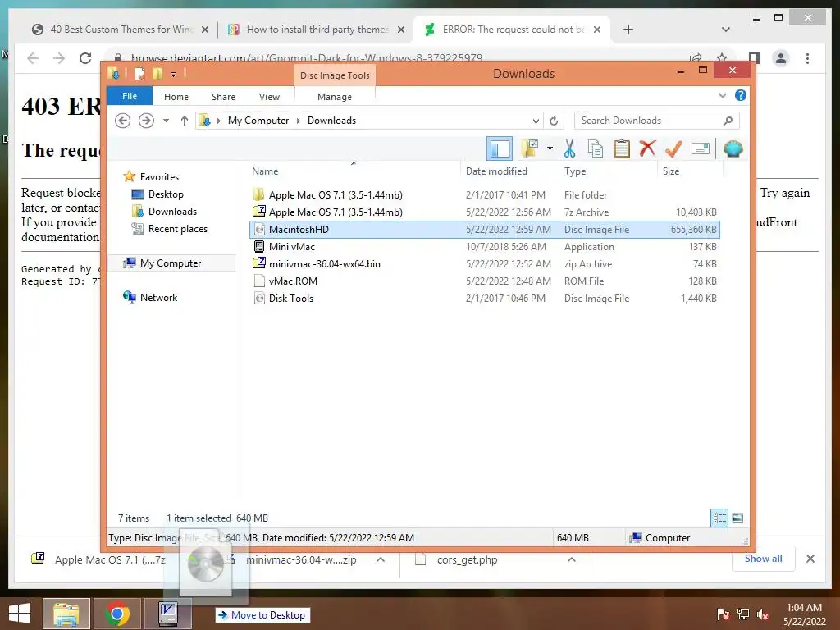Click the orange checkmark Properties icon
Image resolution: width=840 pixels, height=630 pixels.
(673, 148)
